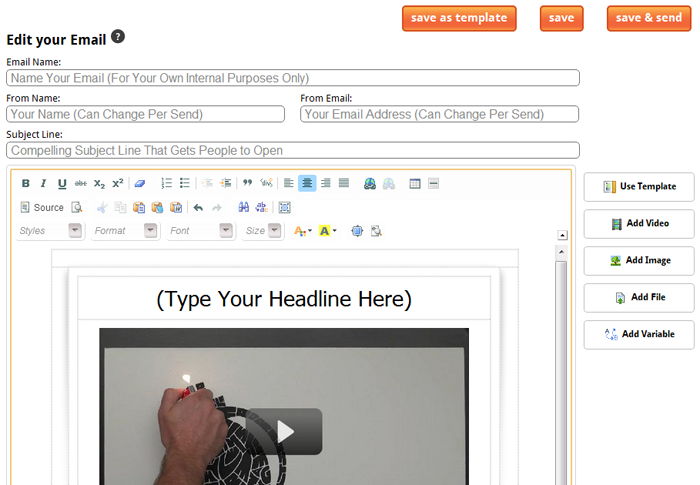Insert a hyperlink with the Link icon
The width and height of the screenshot is (700, 485).
click(370, 184)
